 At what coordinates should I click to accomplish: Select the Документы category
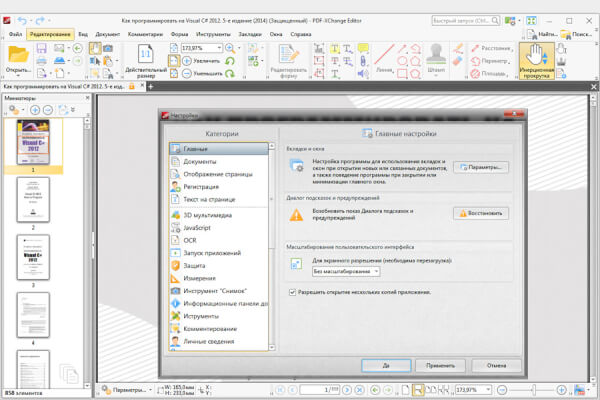[219, 162]
